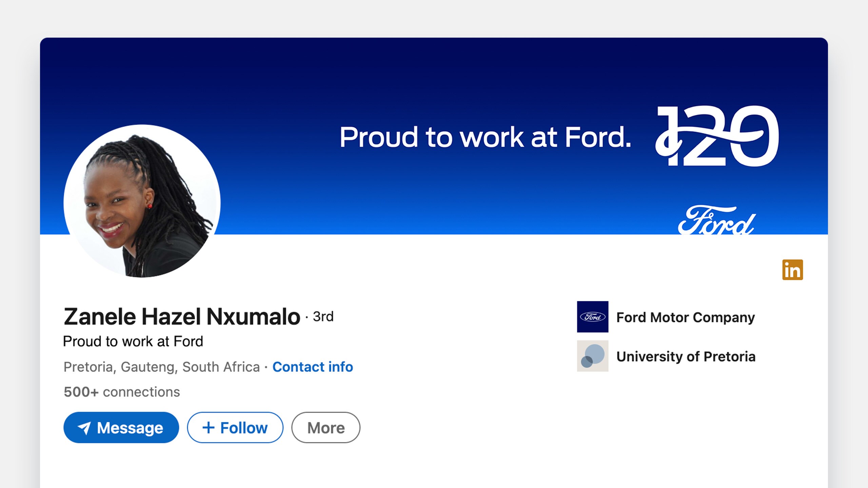Open the University of Pretoria link
Image resolution: width=868 pixels, height=488 pixels.
[686, 357]
